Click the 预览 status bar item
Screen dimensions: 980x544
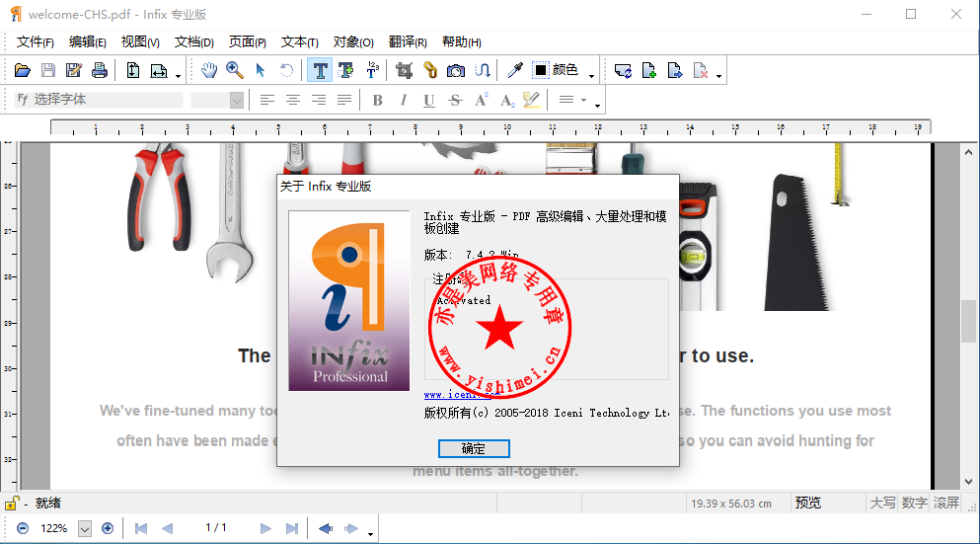807,503
